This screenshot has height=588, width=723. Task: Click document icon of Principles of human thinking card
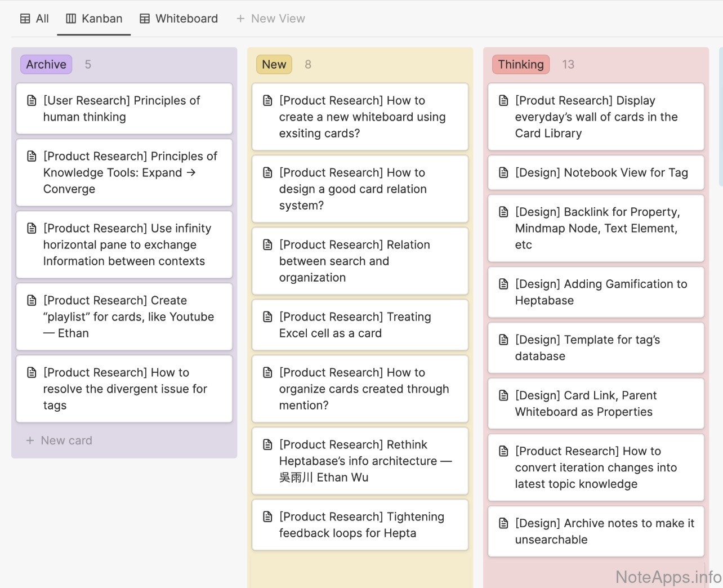32,101
